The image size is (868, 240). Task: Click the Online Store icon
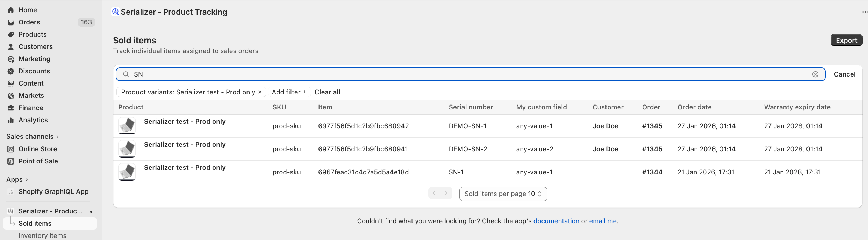(x=11, y=149)
